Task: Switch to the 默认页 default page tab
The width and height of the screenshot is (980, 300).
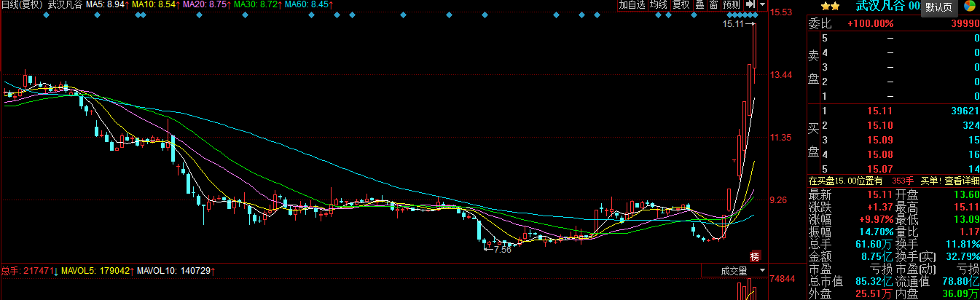Action: (938, 7)
